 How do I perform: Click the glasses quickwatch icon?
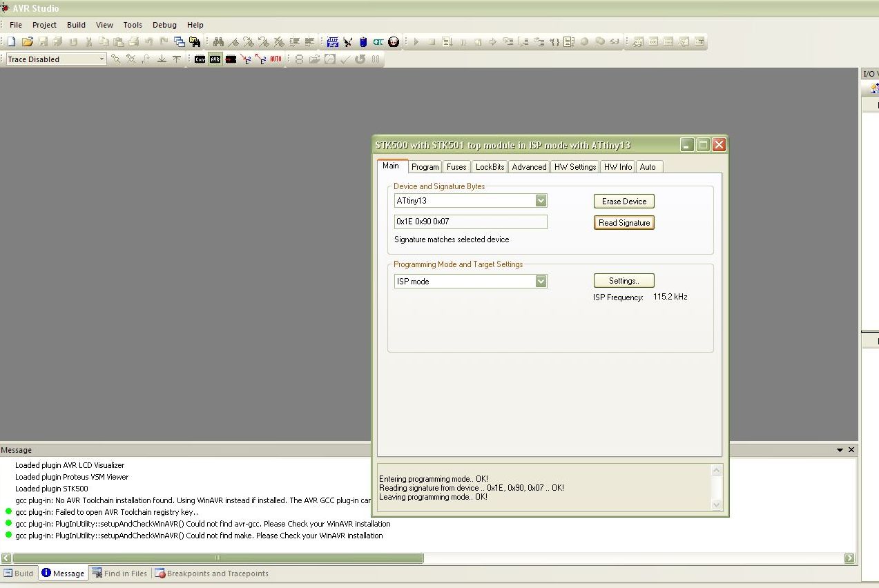614,41
